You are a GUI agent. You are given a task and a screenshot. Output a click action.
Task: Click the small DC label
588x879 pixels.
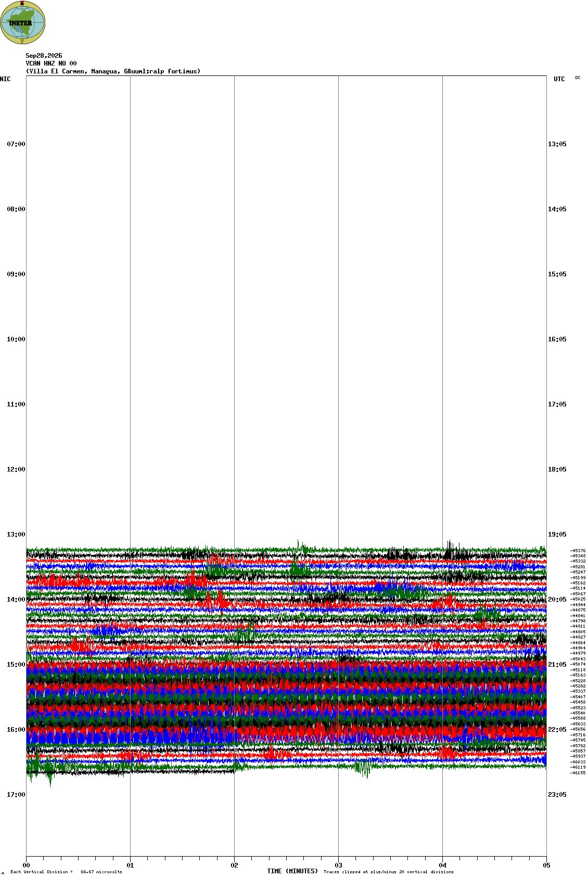click(x=578, y=78)
